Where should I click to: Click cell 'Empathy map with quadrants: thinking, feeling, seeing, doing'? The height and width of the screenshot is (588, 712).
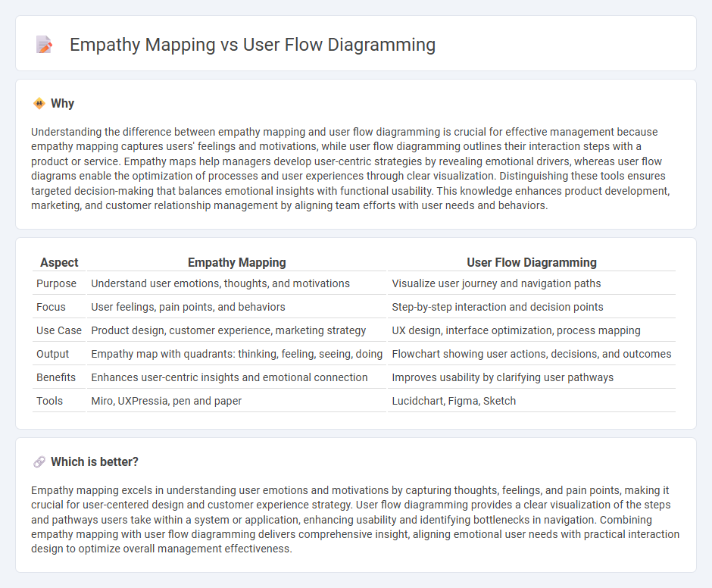pyautogui.click(x=237, y=354)
